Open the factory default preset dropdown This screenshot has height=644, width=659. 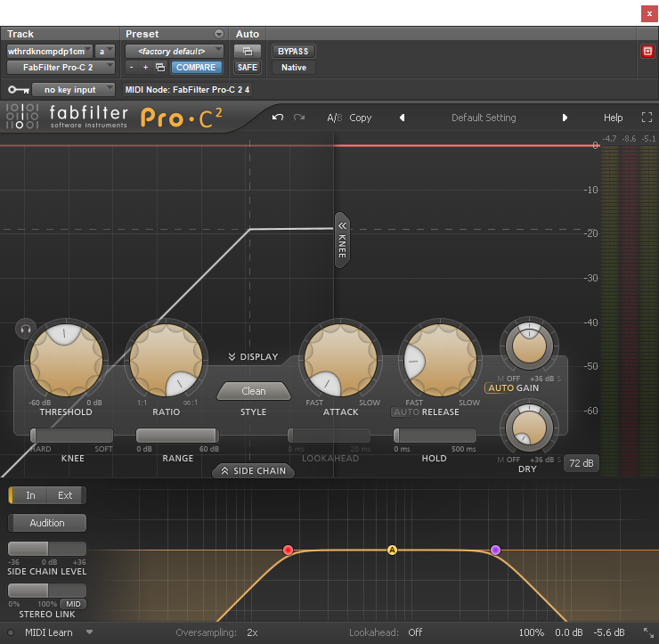tap(174, 52)
